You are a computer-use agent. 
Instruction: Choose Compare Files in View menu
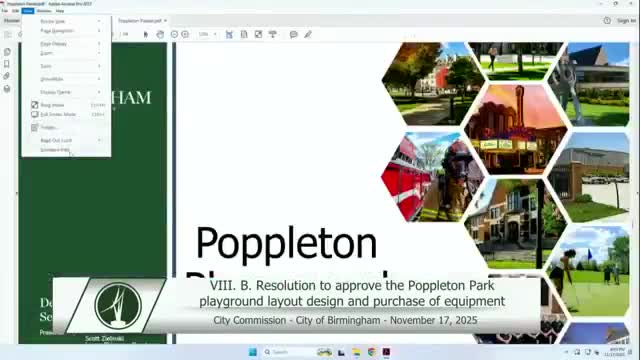[x=66, y=150]
